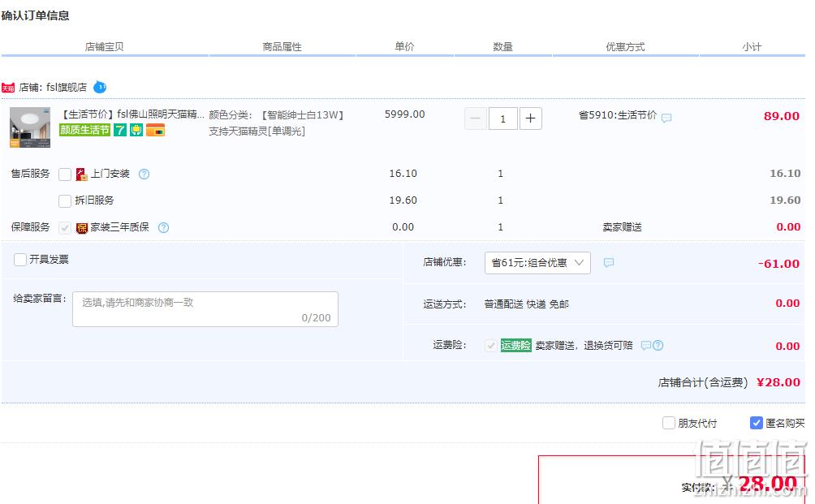The height and width of the screenshot is (504, 815).
Task: Click the 智能绅士白13W color attribute text
Action: [x=302, y=114]
